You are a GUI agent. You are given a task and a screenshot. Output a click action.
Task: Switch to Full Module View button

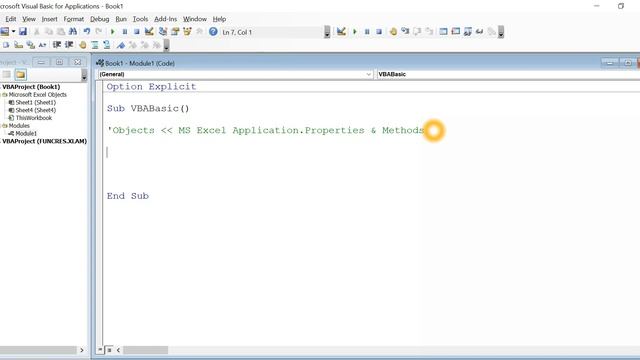[x=109, y=350]
